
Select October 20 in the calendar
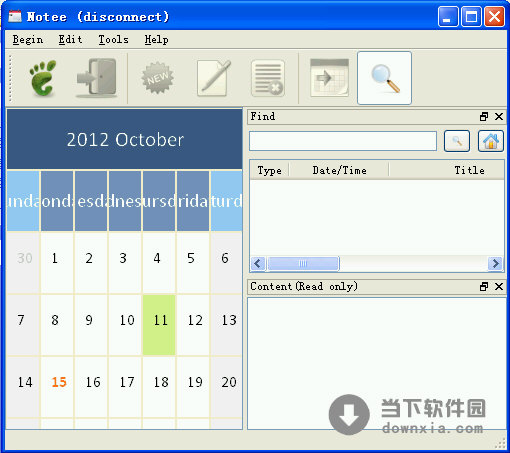226,387
